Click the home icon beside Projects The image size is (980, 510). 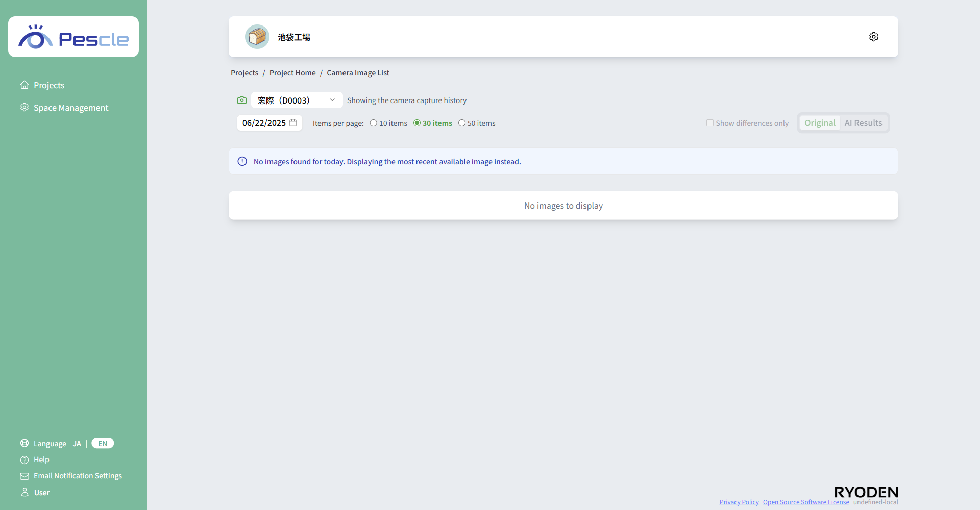[24, 85]
